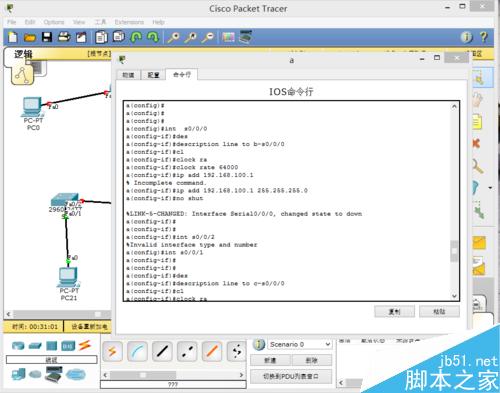Viewport: 500px width, 393px height.
Task: Zoom in with the first magnifier
Action: click(x=173, y=37)
